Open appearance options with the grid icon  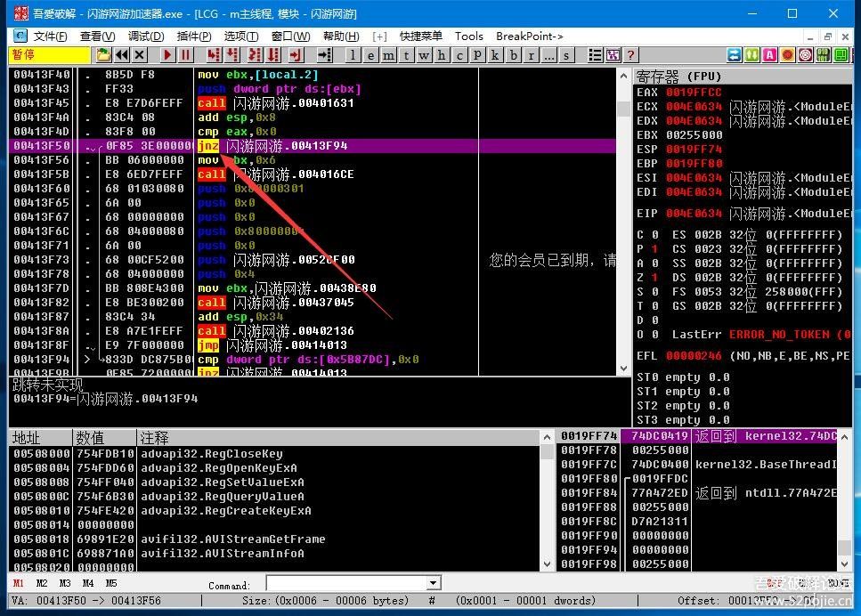coord(613,55)
